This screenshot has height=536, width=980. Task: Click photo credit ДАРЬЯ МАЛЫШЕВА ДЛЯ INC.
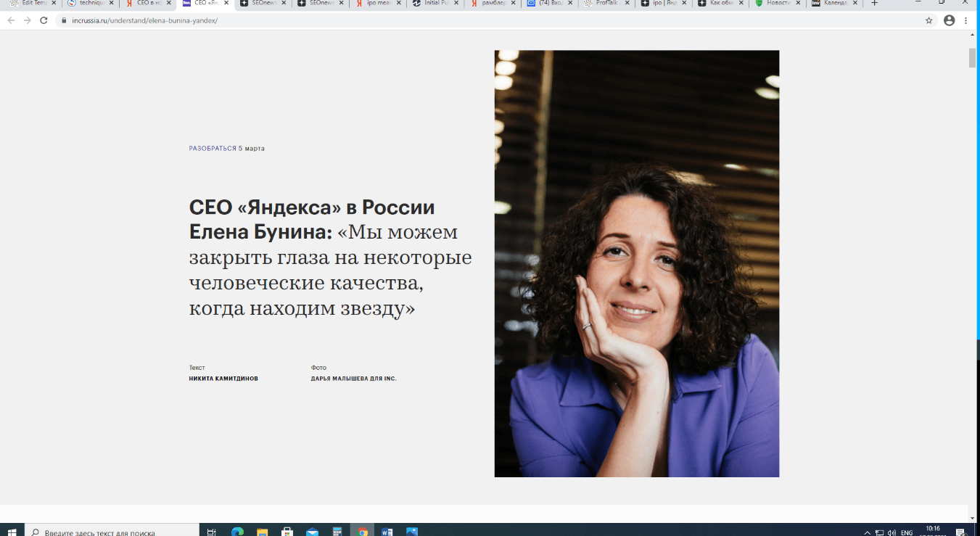pyautogui.click(x=354, y=379)
